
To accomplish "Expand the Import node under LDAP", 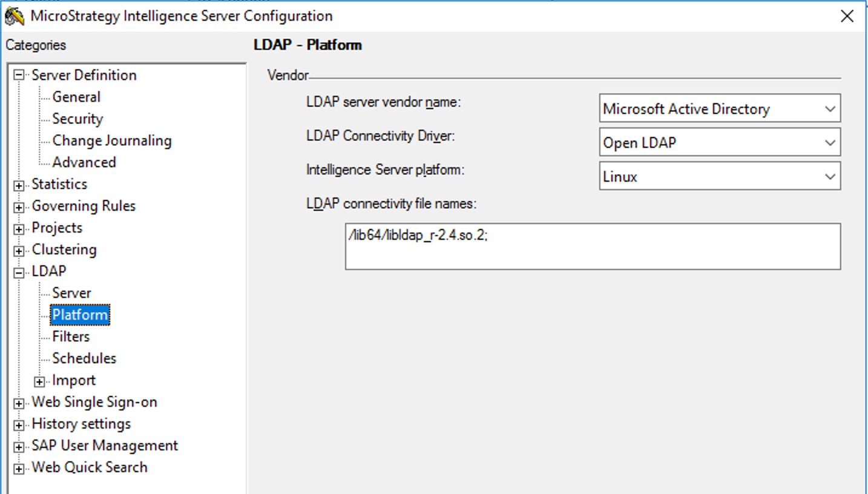I will pyautogui.click(x=39, y=380).
